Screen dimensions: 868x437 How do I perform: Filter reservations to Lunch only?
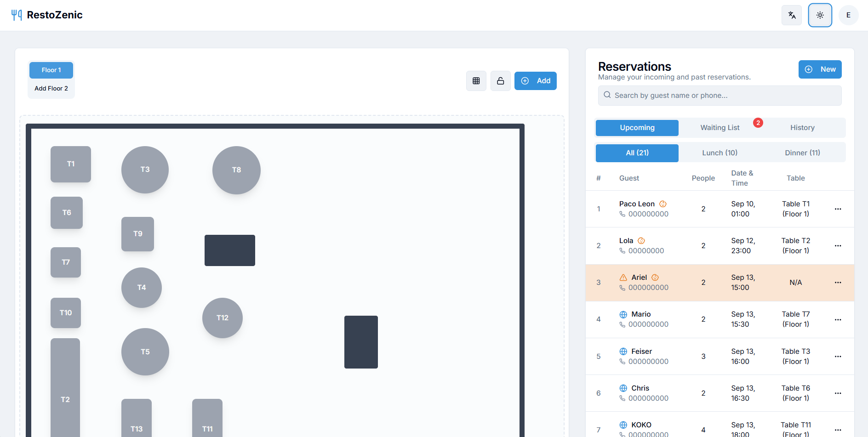pos(720,153)
